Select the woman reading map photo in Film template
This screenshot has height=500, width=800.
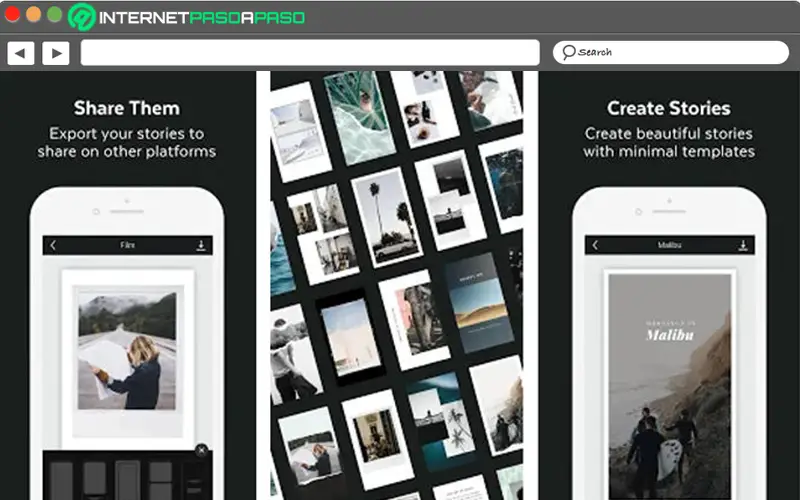127,351
